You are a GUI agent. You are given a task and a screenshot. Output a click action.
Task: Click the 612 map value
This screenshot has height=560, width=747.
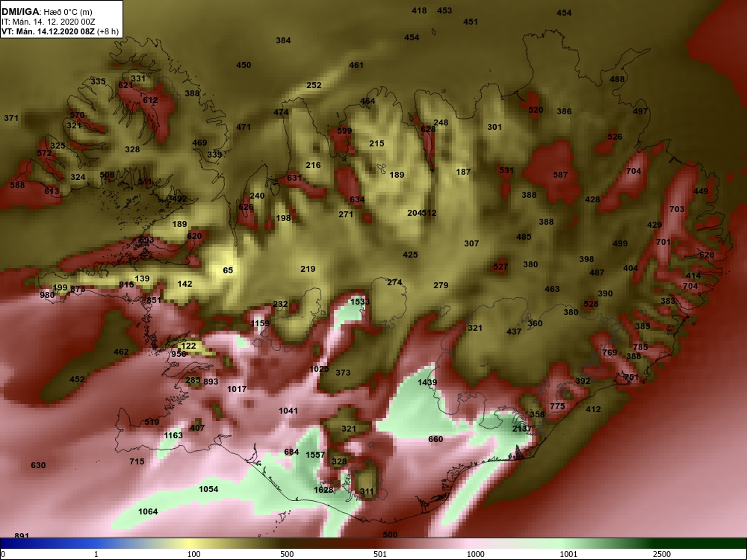tap(150, 100)
